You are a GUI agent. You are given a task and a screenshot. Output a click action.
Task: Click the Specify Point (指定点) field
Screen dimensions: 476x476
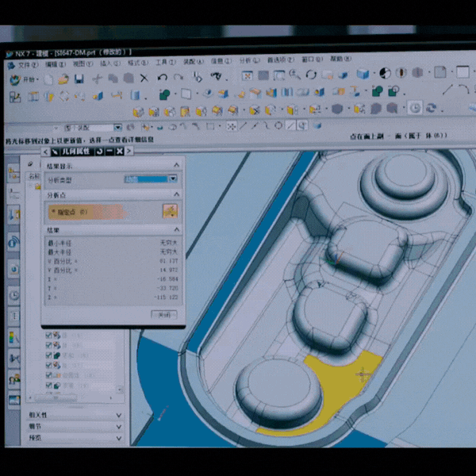click(102, 212)
